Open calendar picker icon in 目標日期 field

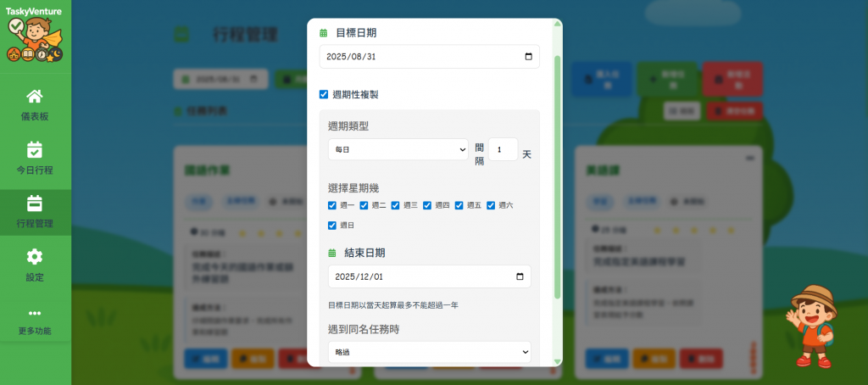[528, 57]
